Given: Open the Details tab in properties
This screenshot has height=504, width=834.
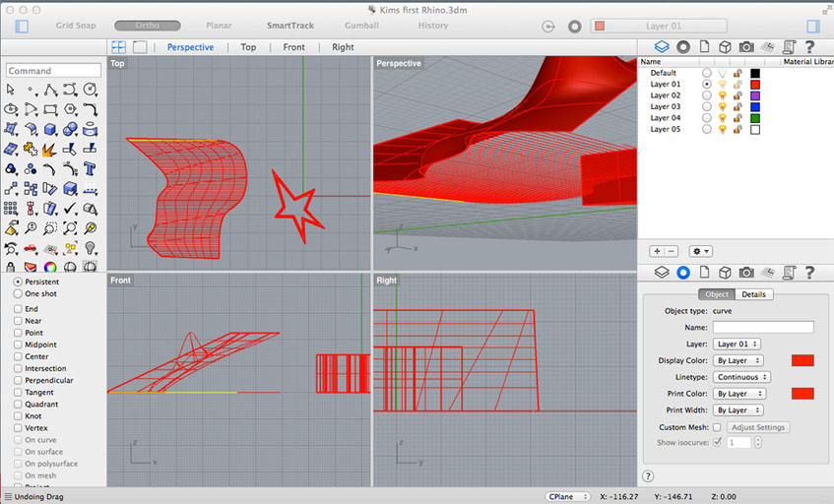Looking at the screenshot, I should tap(753, 294).
